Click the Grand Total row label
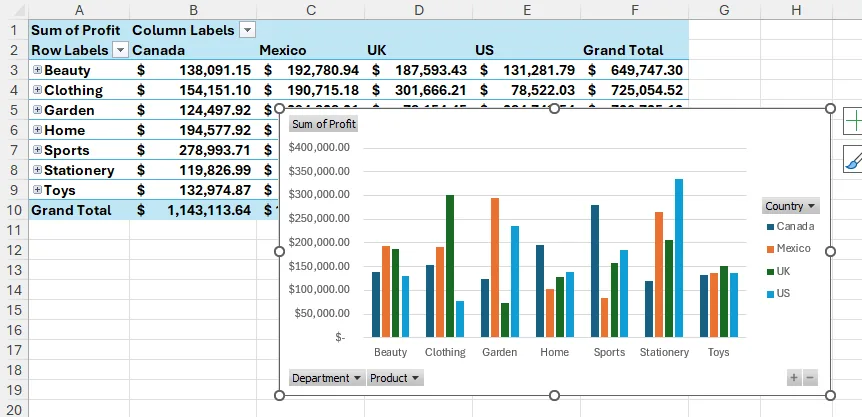The width and height of the screenshot is (862, 417). (79, 210)
